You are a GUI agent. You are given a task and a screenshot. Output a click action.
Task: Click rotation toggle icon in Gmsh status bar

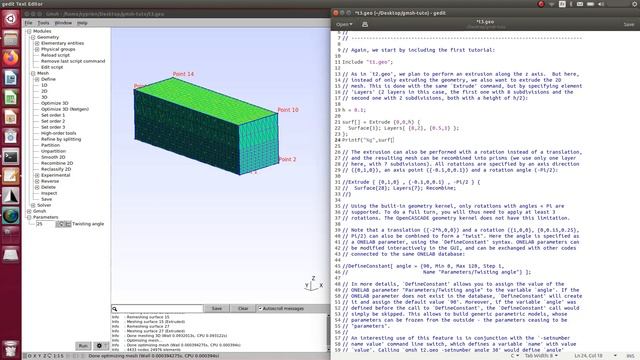pos(50,356)
